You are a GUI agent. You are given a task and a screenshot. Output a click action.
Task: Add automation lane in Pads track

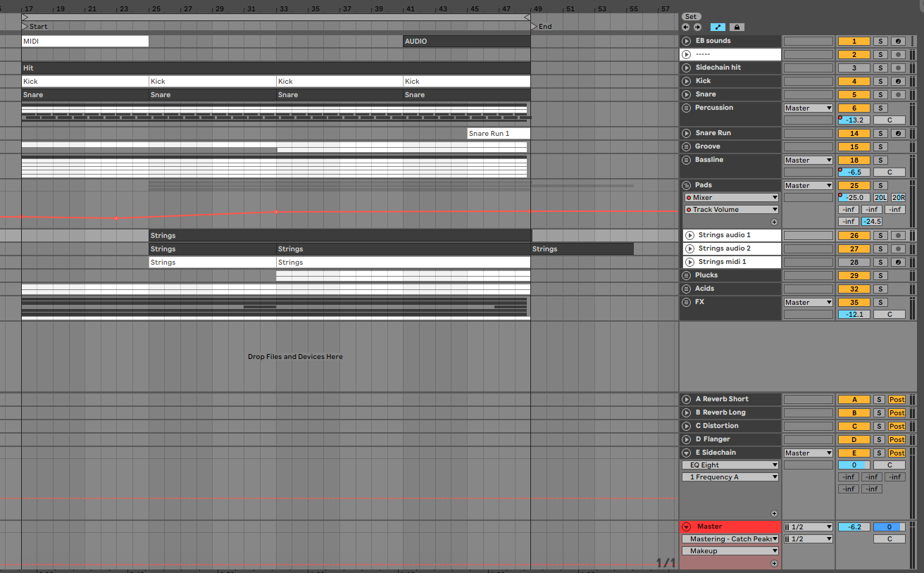point(774,222)
